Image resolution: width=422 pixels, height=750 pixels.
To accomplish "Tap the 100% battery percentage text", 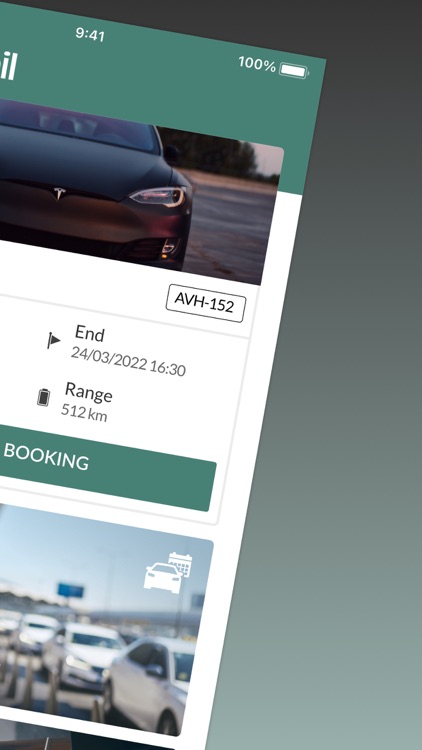I will point(257,64).
